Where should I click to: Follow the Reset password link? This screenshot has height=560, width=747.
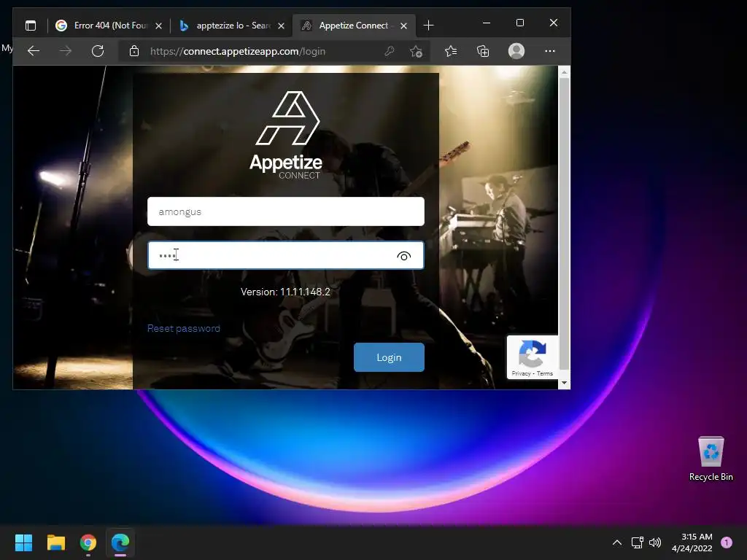click(183, 328)
